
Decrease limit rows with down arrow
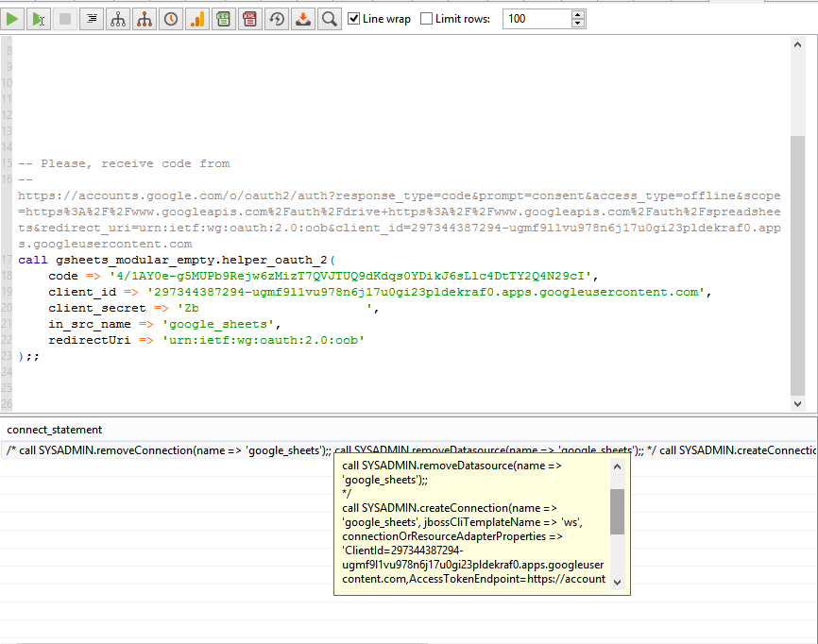[x=578, y=24]
